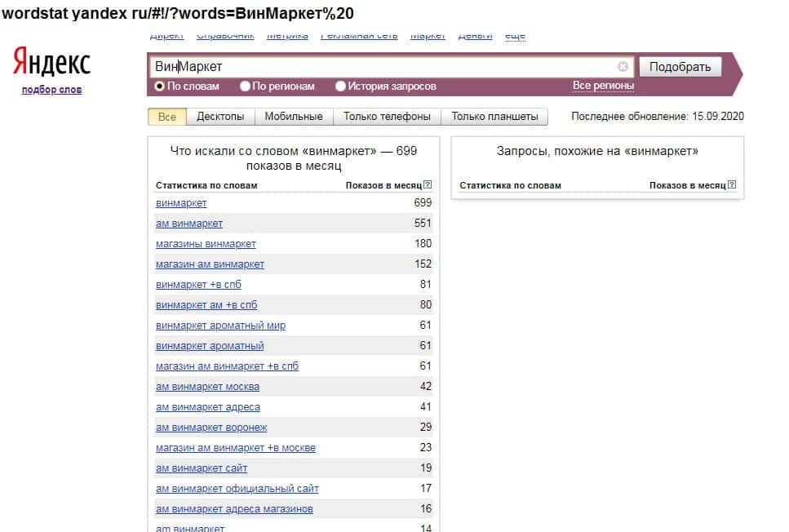Switch to the 'Десктопы' tab

220,117
